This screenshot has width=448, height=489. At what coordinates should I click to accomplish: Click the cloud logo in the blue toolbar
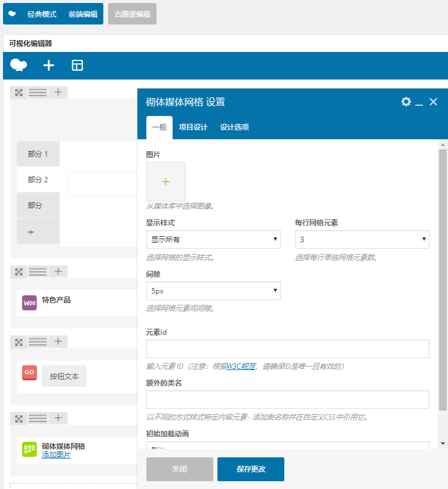pyautogui.click(x=19, y=65)
